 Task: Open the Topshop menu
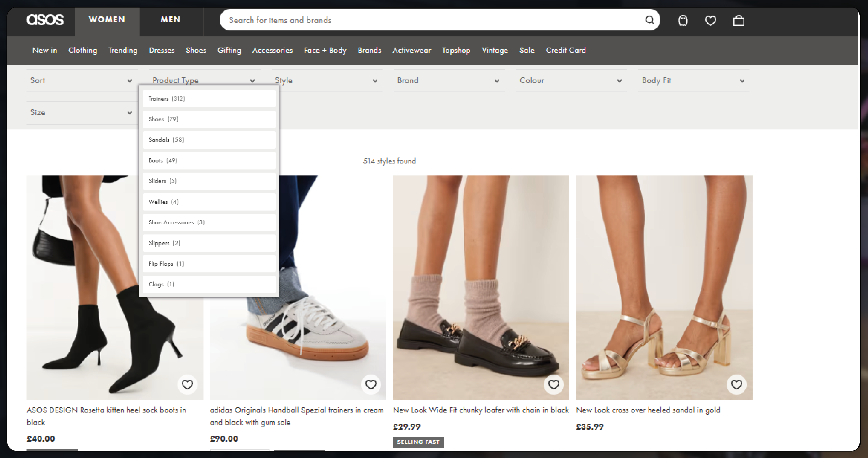pyautogui.click(x=456, y=50)
